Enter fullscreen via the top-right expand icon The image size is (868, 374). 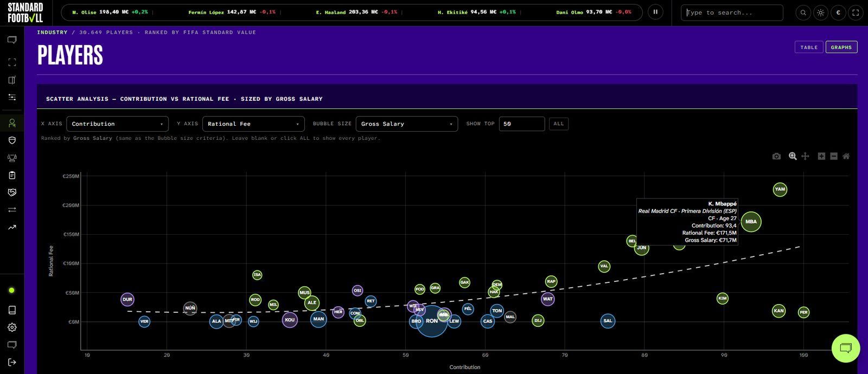856,12
